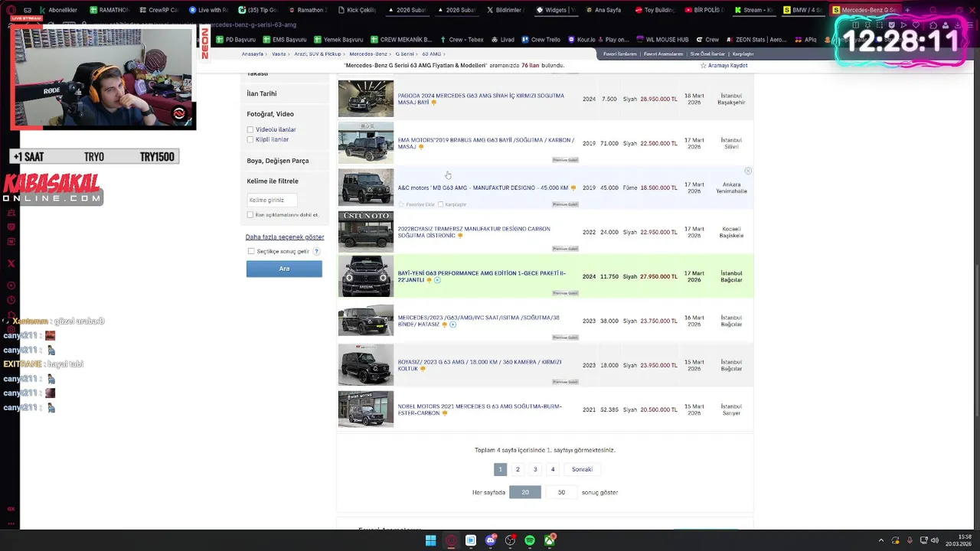Open BOYASIZ/ 2023 G 63 AMG listing title

pyautogui.click(x=479, y=365)
